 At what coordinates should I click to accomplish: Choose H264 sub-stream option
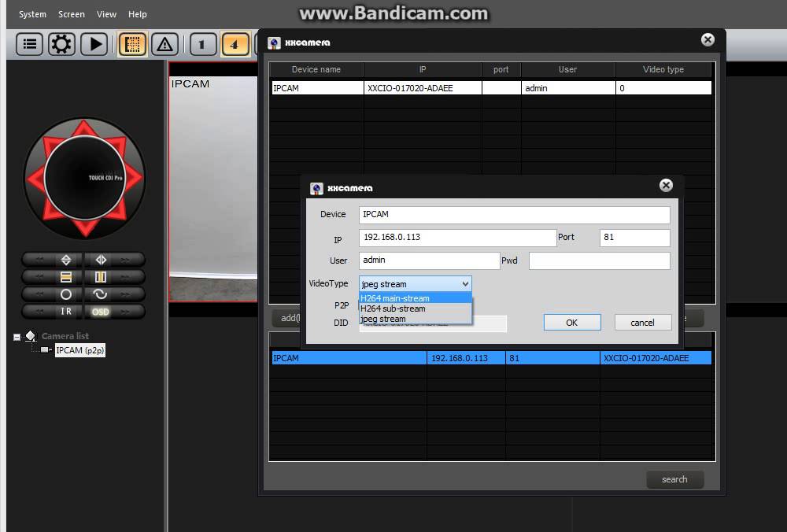pyautogui.click(x=416, y=308)
